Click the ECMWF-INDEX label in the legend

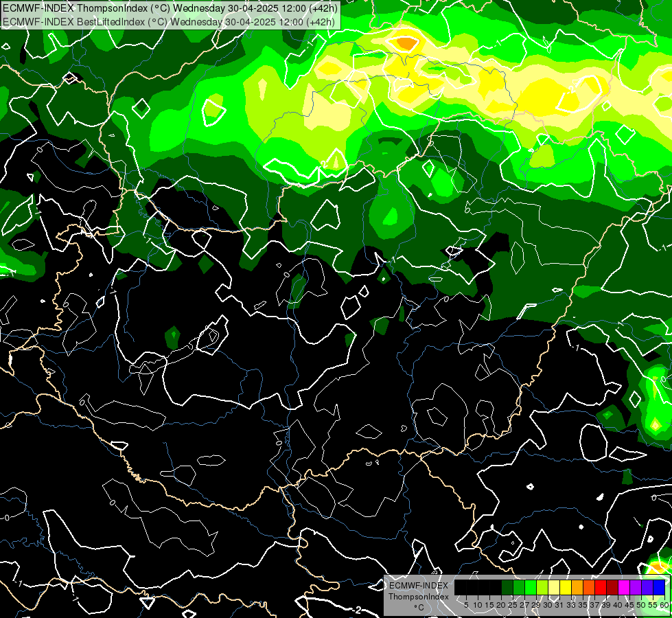click(419, 586)
